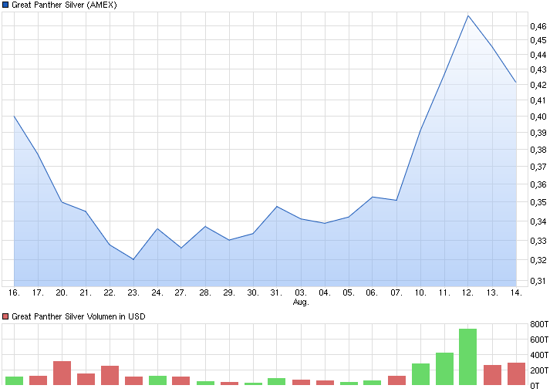Select the 'Great Panther Silver (AMEX)' chart title
The width and height of the screenshot is (560, 392).
pos(64,5)
